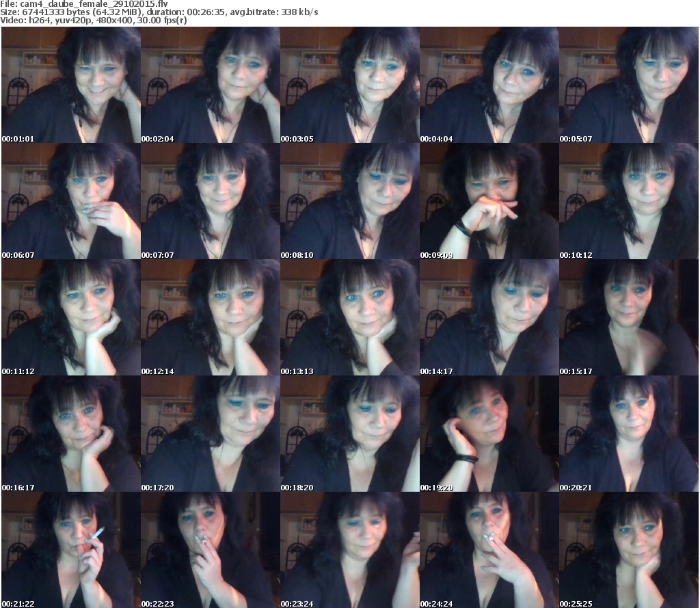The height and width of the screenshot is (608, 700).
Task: Click the thumbnail frame stamped 00:20:21
Action: 629,434
